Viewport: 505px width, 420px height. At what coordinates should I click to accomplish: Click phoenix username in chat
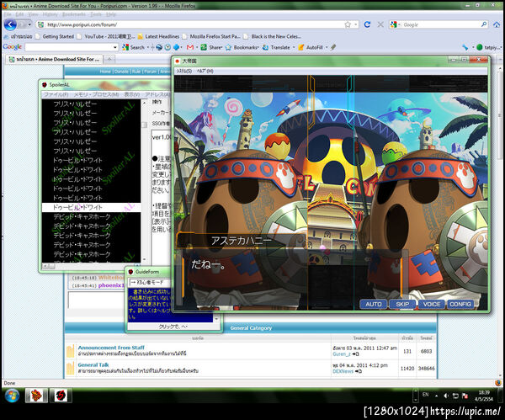pos(111,285)
